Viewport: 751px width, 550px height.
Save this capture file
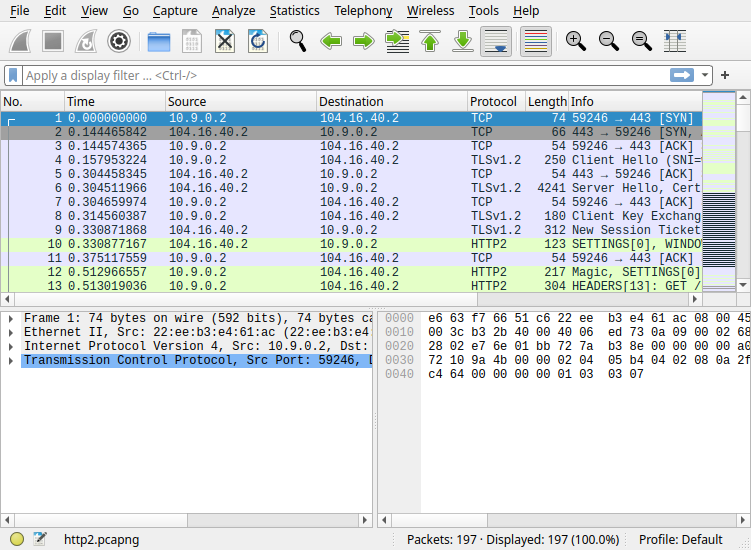pyautogui.click(x=192, y=41)
